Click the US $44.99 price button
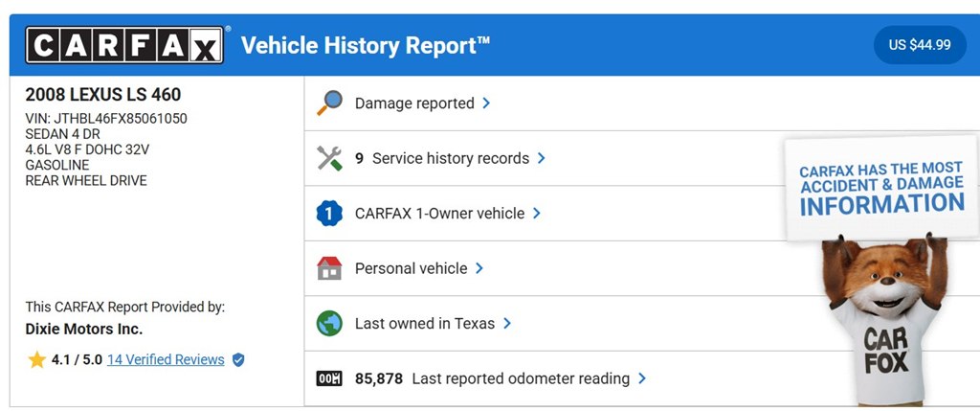 (x=920, y=45)
